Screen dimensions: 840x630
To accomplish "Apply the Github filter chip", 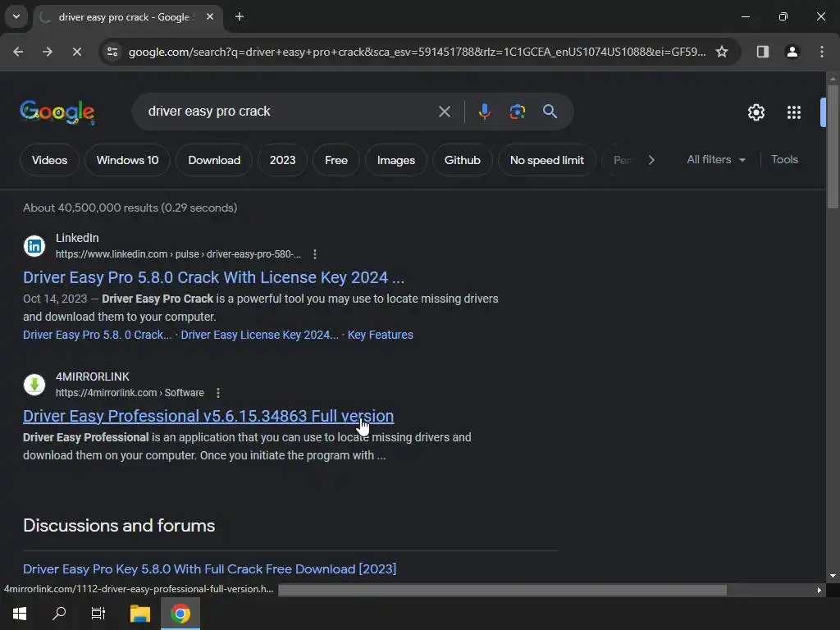I will coord(463,160).
